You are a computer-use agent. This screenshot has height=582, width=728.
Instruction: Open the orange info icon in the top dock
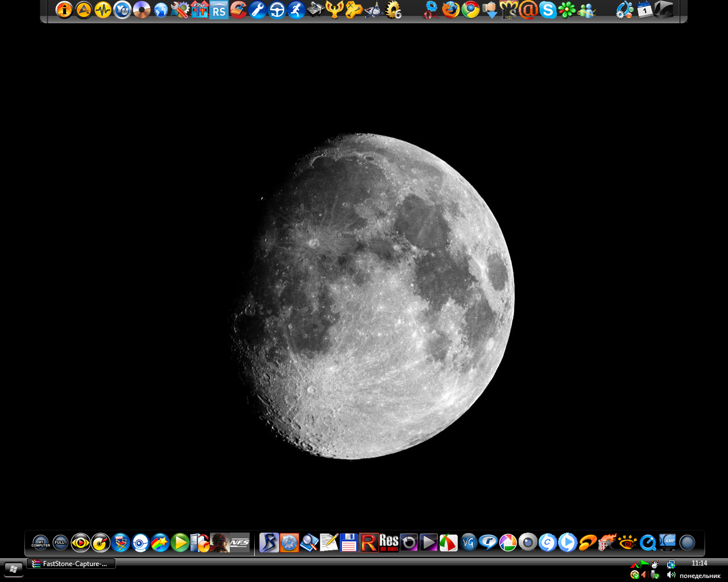64,10
